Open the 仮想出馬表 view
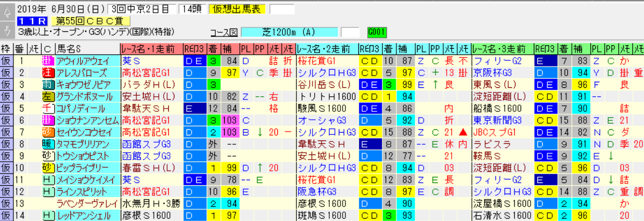The image size is (644, 221). 238,9
